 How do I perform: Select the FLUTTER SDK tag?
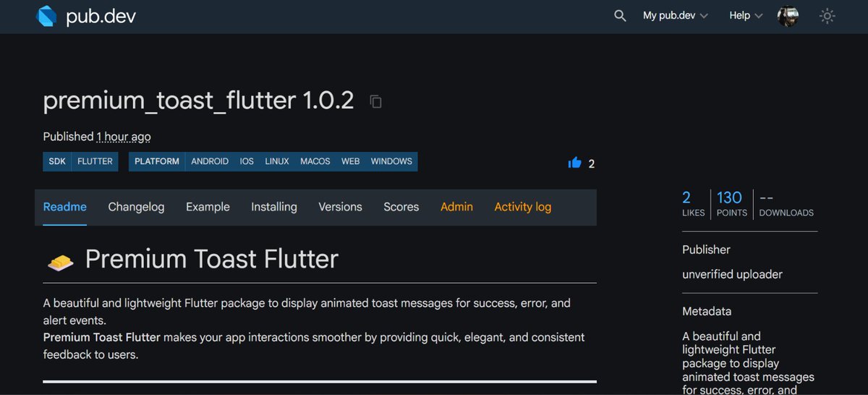(x=95, y=161)
